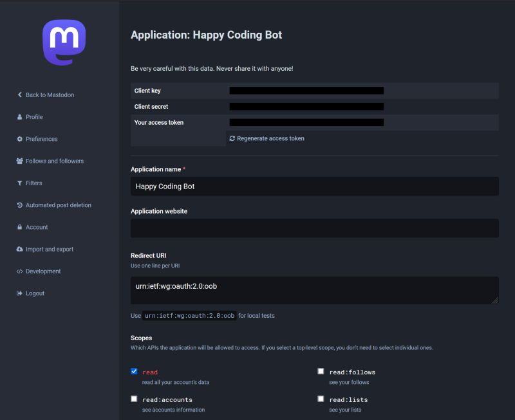515x420 pixels.
Task: Open the Account settings menu item
Action: click(37, 227)
